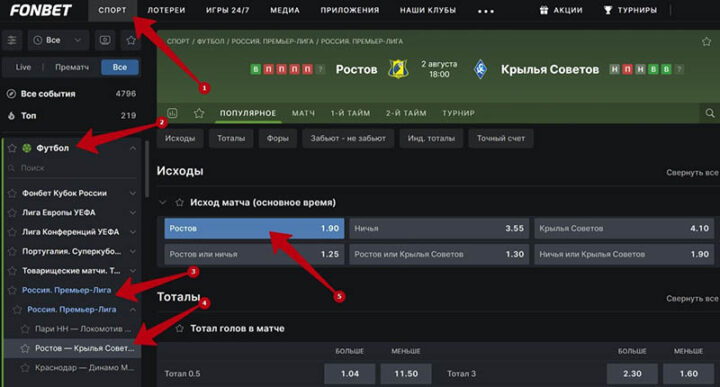720x387 pixels.
Task: Add Rostov match to favorites in header
Action: pos(706,42)
